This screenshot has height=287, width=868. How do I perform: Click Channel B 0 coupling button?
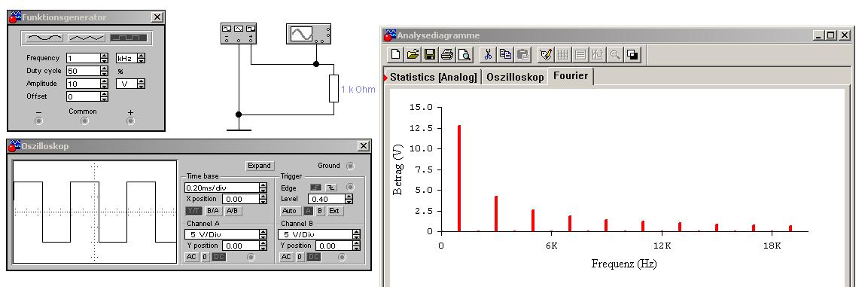pyautogui.click(x=300, y=257)
